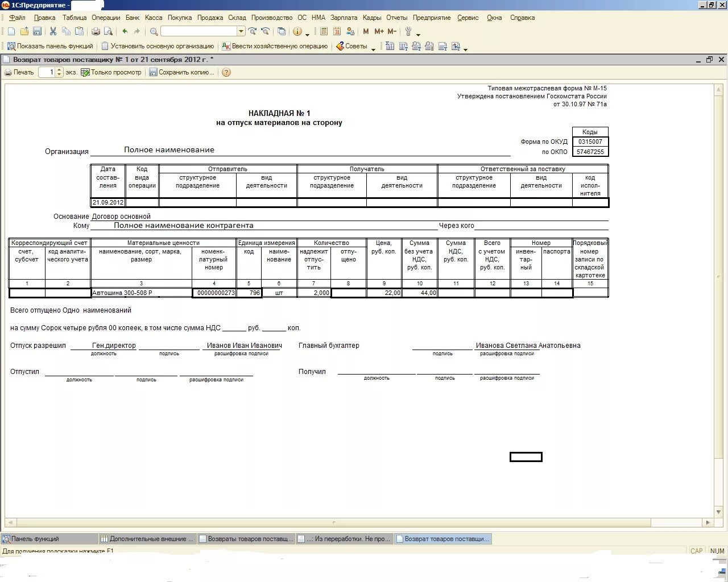Select the date cell 21.09.2012

(108, 202)
